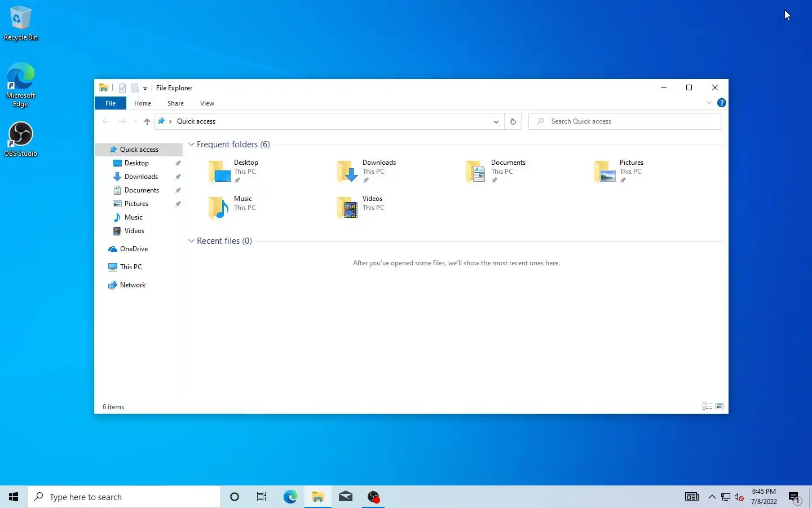Viewport: 812px width, 508px height.
Task: Open the File ribbon tab
Action: click(x=111, y=103)
